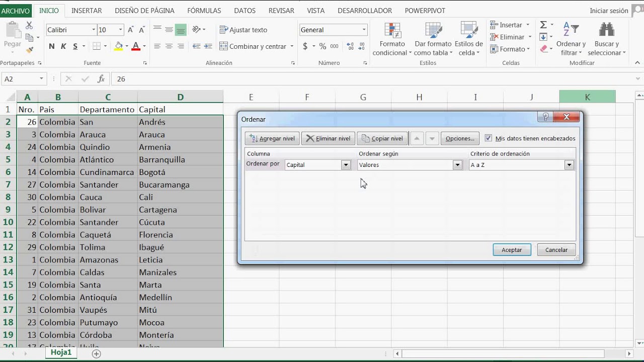This screenshot has width=644, height=362.
Task: Confirm sort with Aceptar button
Action: coord(512,250)
